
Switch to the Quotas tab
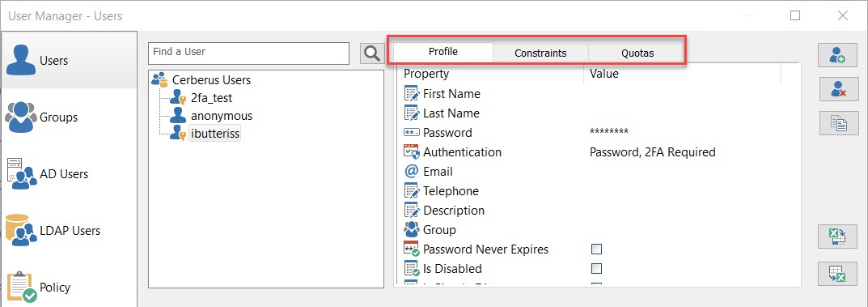tap(637, 53)
